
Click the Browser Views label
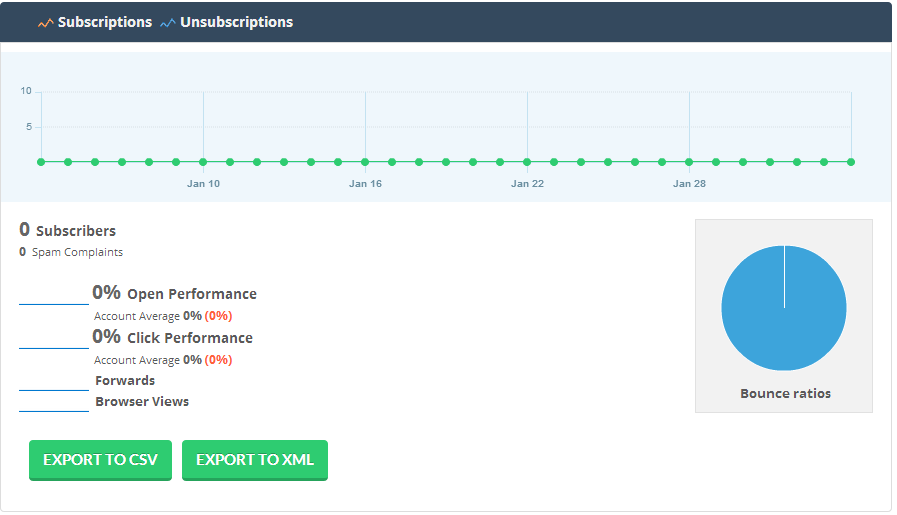[x=142, y=402]
